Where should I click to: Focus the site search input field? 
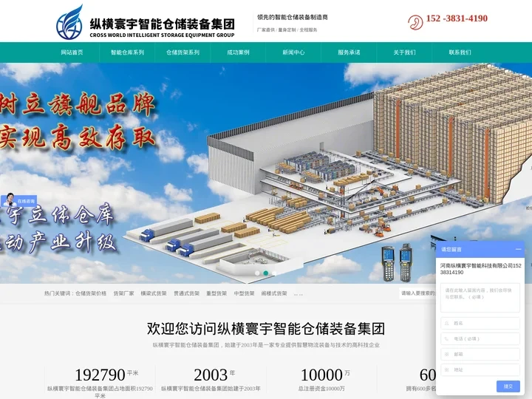point(417,293)
